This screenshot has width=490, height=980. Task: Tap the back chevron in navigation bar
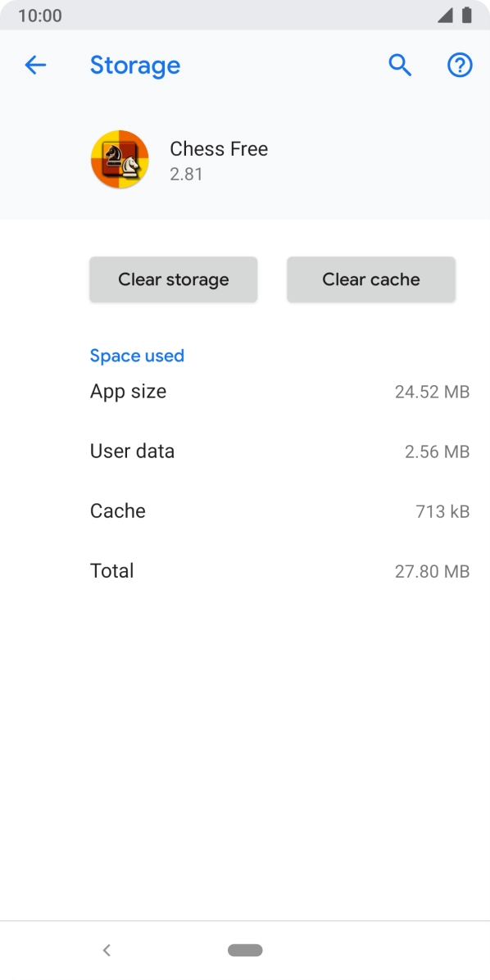[107, 951]
